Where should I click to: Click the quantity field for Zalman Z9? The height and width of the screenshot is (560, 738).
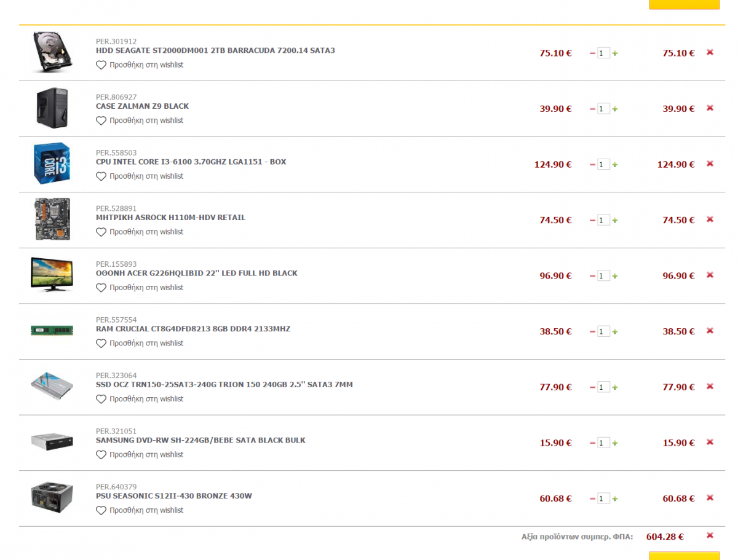click(604, 109)
